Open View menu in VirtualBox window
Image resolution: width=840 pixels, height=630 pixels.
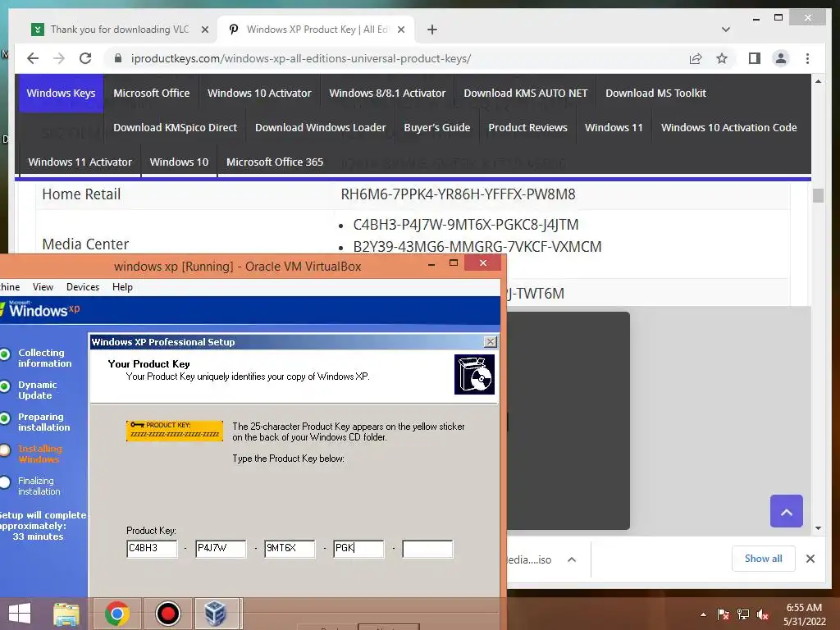tap(43, 287)
